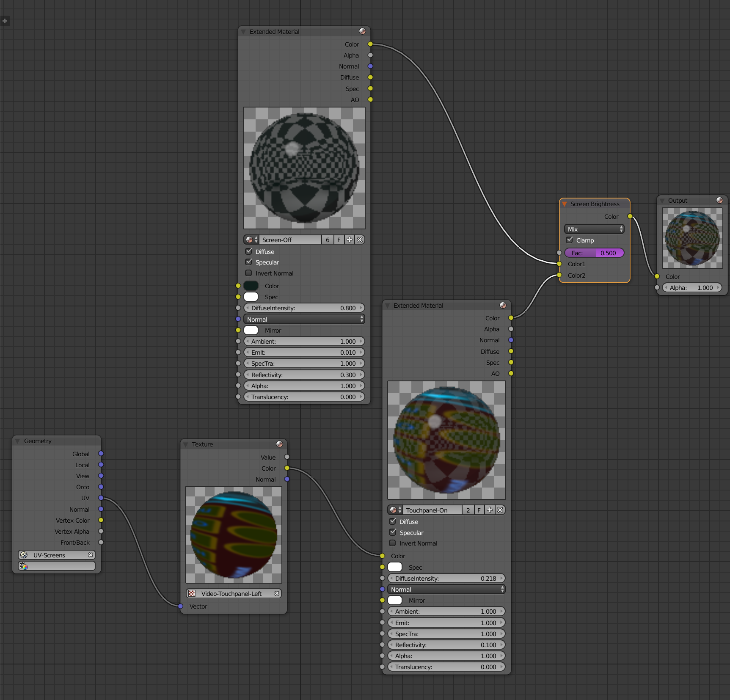Click the plus icon at the top-left corner
Viewport: 730px width, 700px height.
point(5,21)
